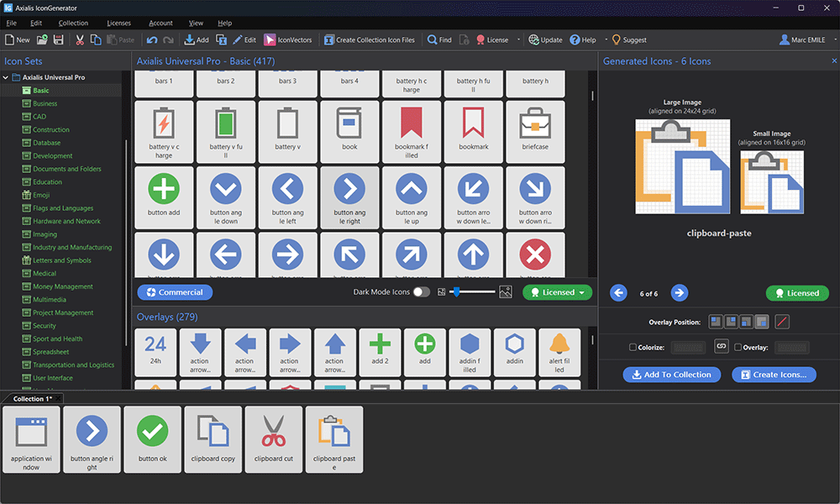Image resolution: width=840 pixels, height=504 pixels.
Task: Click the clipboard cut thumbnail in Collection 1
Action: [x=274, y=438]
